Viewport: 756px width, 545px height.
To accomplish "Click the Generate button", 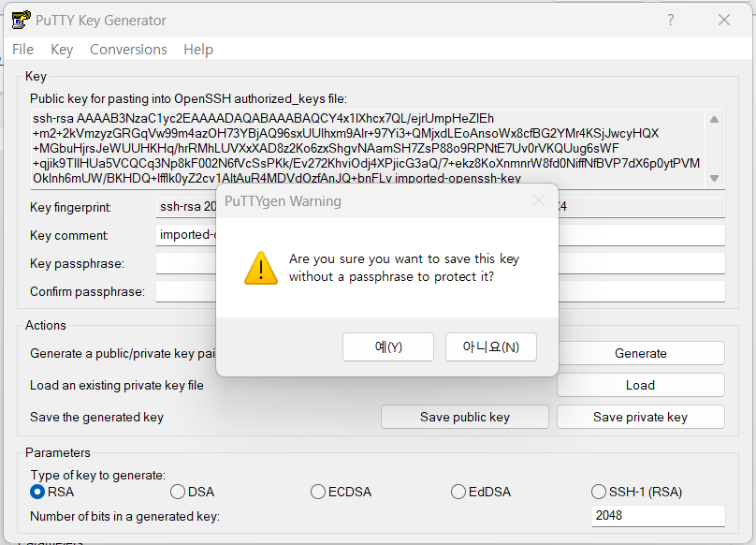I will coord(641,353).
